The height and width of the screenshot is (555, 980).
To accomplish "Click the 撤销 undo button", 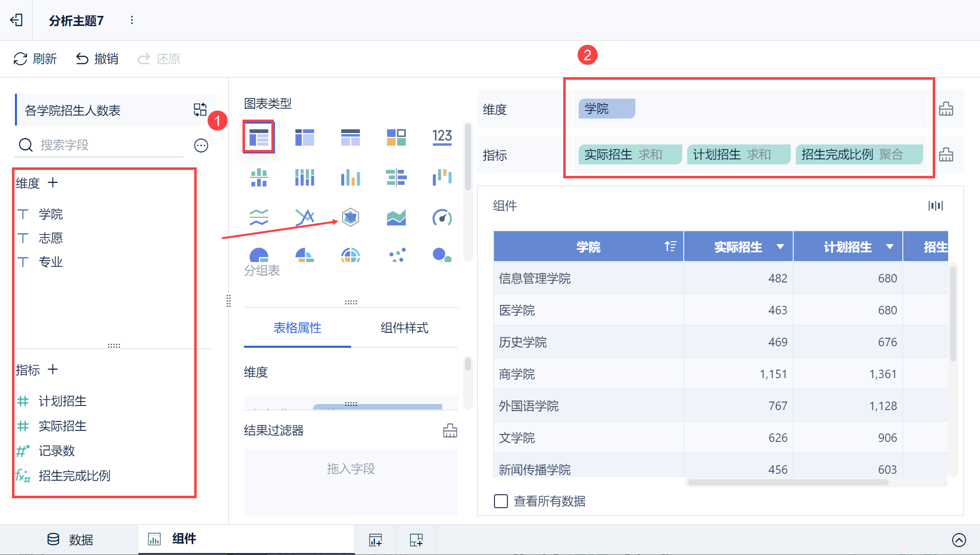I will (x=97, y=59).
